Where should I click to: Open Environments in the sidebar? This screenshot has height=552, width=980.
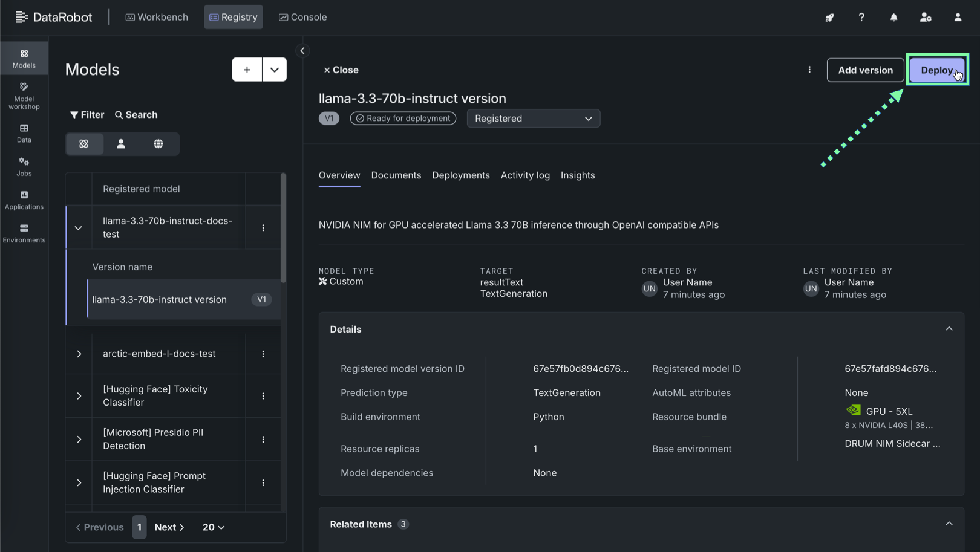pos(24,233)
